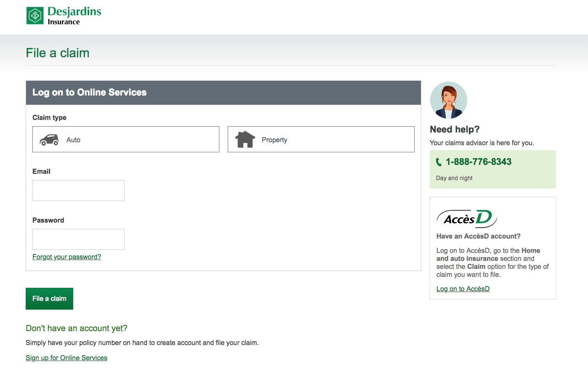This screenshot has width=588, height=377.
Task: Click the Desjardins Insurance logo
Action: [x=64, y=16]
